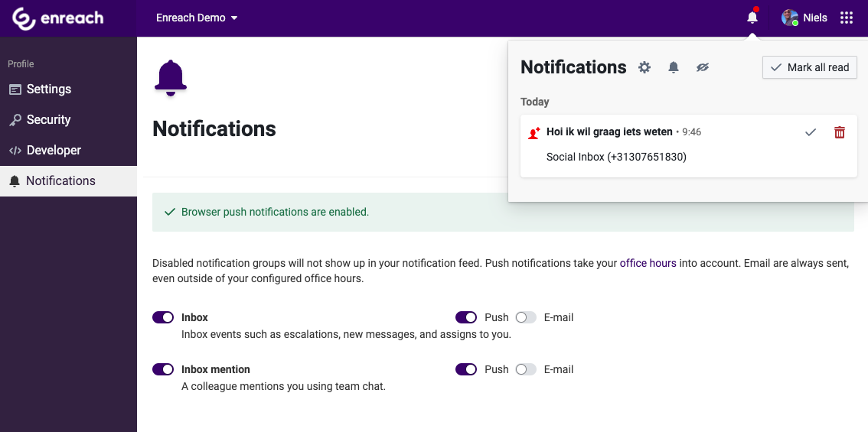Click the crossed-out eye icon
This screenshot has width=868, height=432.
(x=703, y=67)
